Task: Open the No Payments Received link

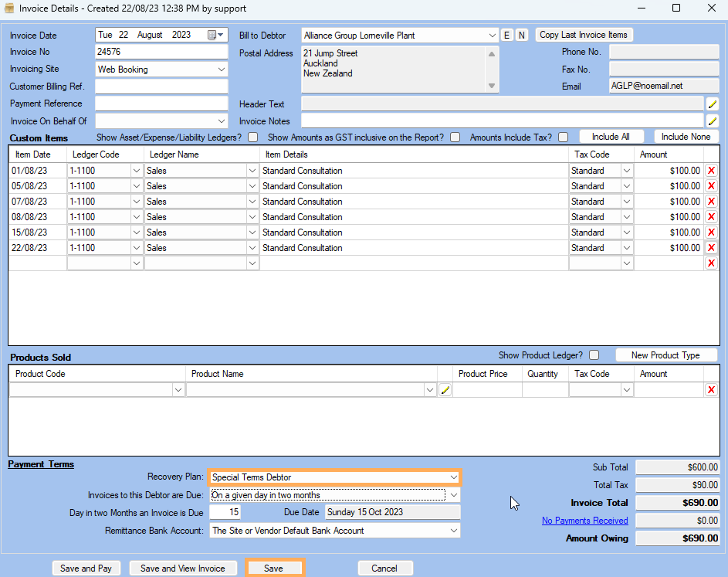Action: click(x=584, y=521)
